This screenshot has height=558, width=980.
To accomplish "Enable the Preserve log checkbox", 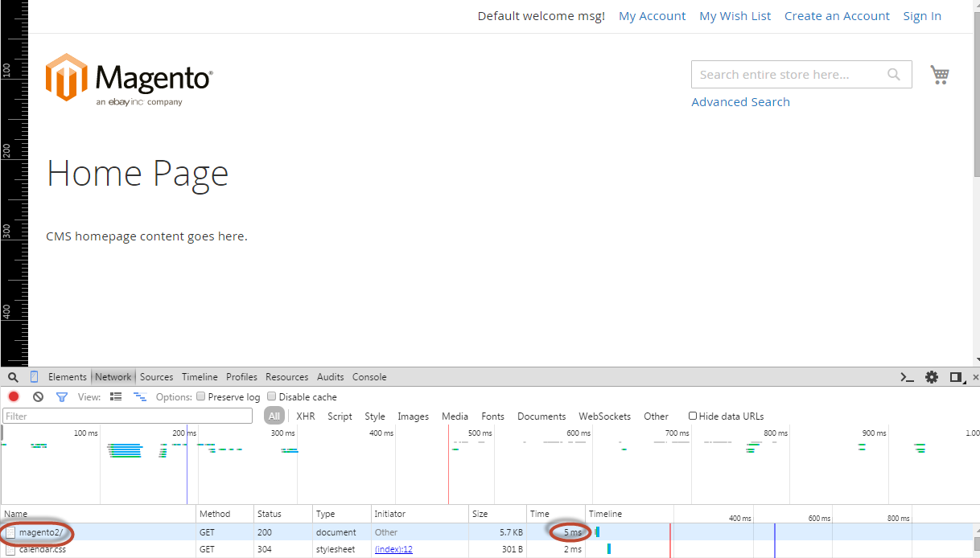I will click(201, 396).
